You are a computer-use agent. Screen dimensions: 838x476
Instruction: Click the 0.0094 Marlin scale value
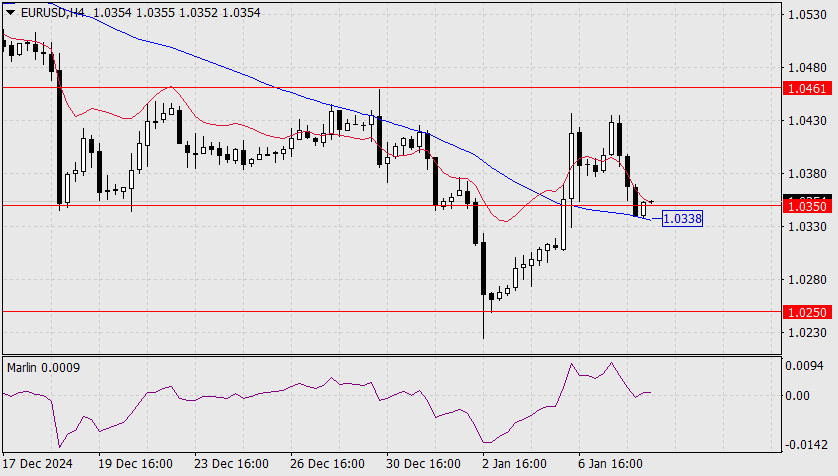click(x=804, y=366)
